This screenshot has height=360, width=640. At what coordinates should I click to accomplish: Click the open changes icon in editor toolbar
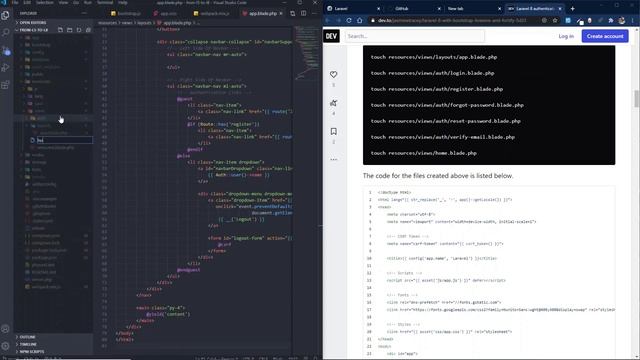293,13
